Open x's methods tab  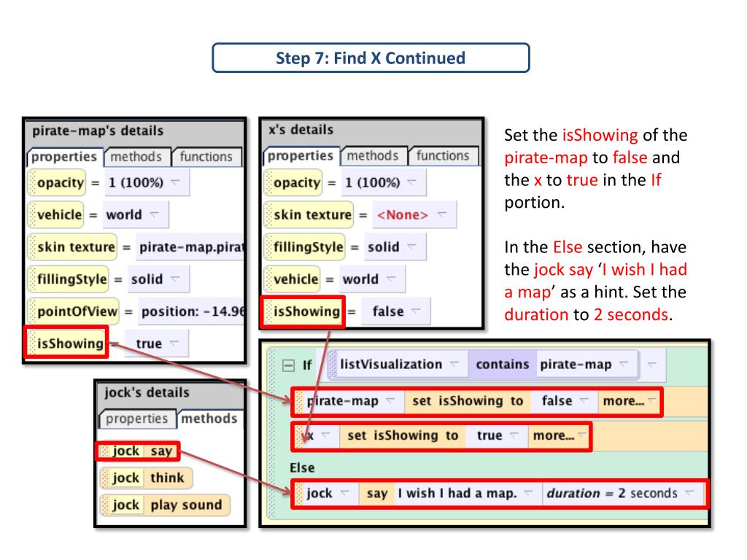(373, 156)
